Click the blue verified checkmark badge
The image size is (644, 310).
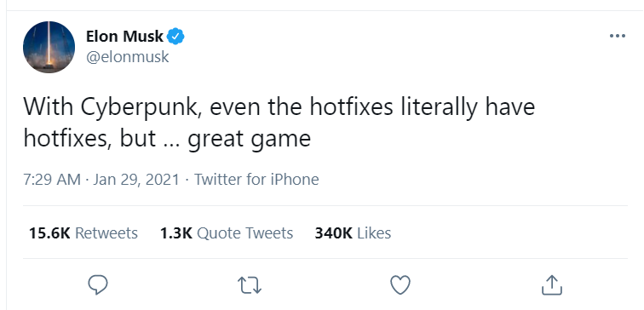(175, 37)
